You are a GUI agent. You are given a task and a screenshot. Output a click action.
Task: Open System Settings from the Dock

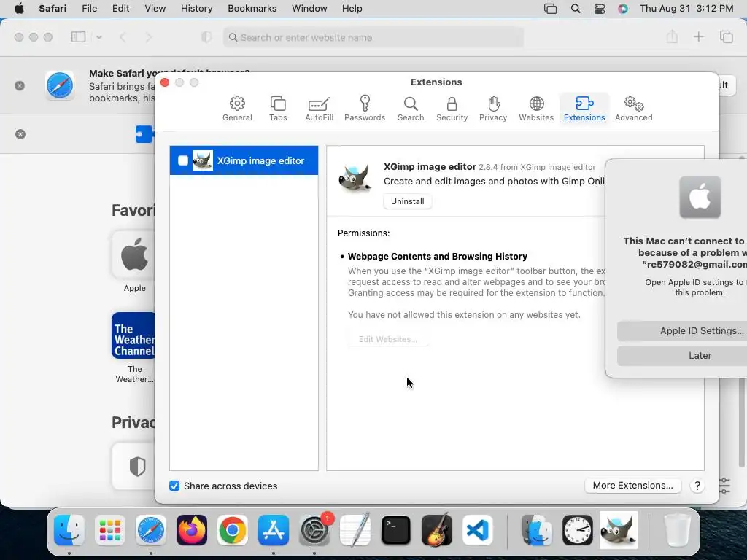[x=314, y=530]
